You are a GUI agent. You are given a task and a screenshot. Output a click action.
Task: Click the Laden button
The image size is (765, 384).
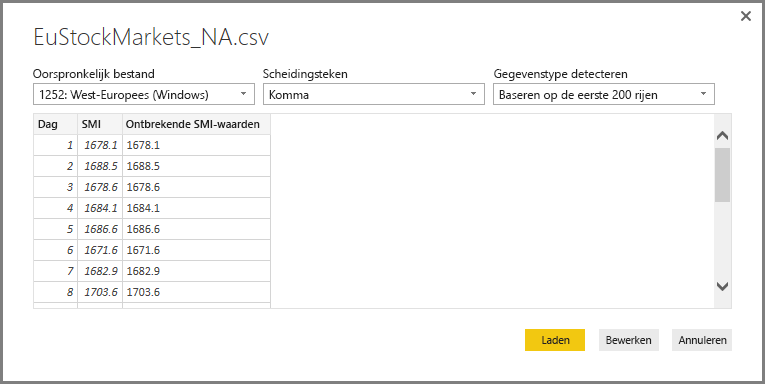(555, 340)
